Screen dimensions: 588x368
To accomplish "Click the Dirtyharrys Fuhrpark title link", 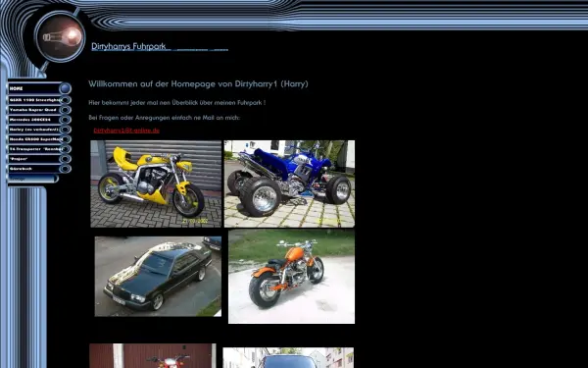I will click(128, 46).
